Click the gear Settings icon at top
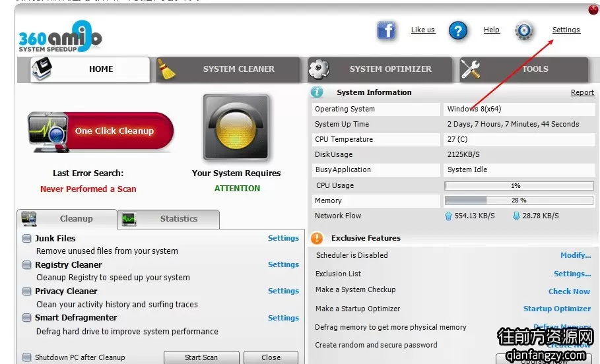 point(524,30)
